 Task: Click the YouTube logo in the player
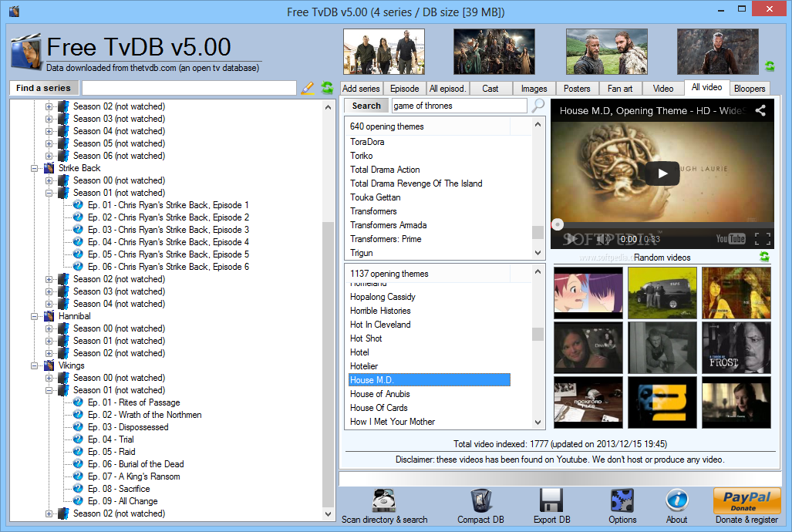click(730, 238)
